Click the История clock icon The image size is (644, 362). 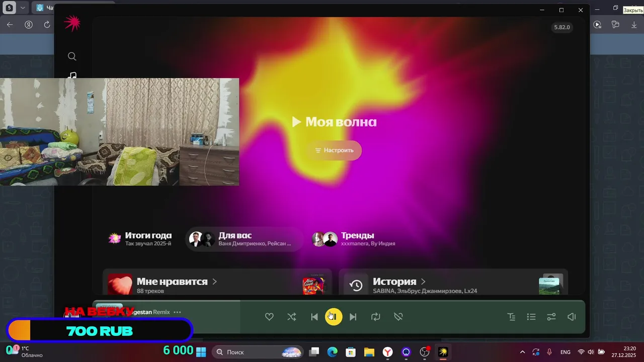[x=356, y=285]
